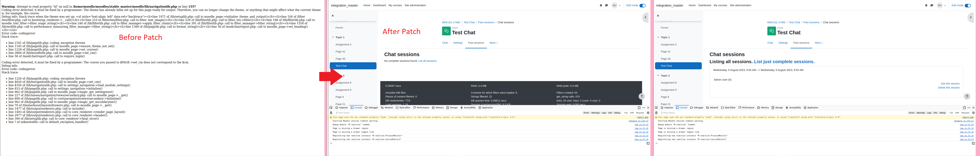
Task: Open the More tab dropdown in the right window
Action: click(819, 43)
